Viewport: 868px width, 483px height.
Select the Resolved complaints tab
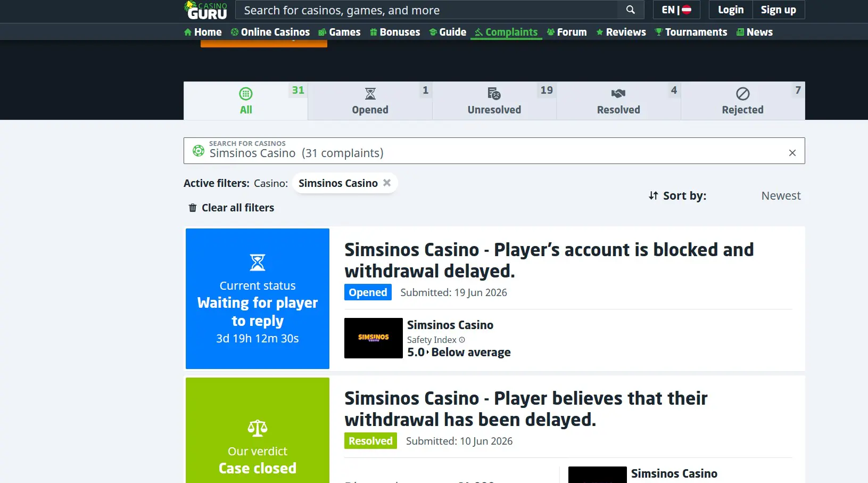pos(618,101)
